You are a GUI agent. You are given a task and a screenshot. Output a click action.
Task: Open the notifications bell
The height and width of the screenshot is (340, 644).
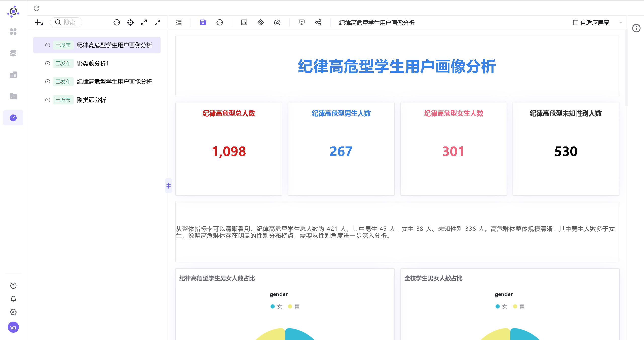click(13, 299)
